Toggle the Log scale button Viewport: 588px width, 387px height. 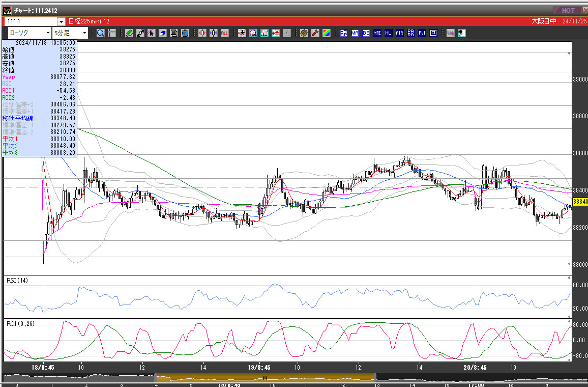click(450, 33)
